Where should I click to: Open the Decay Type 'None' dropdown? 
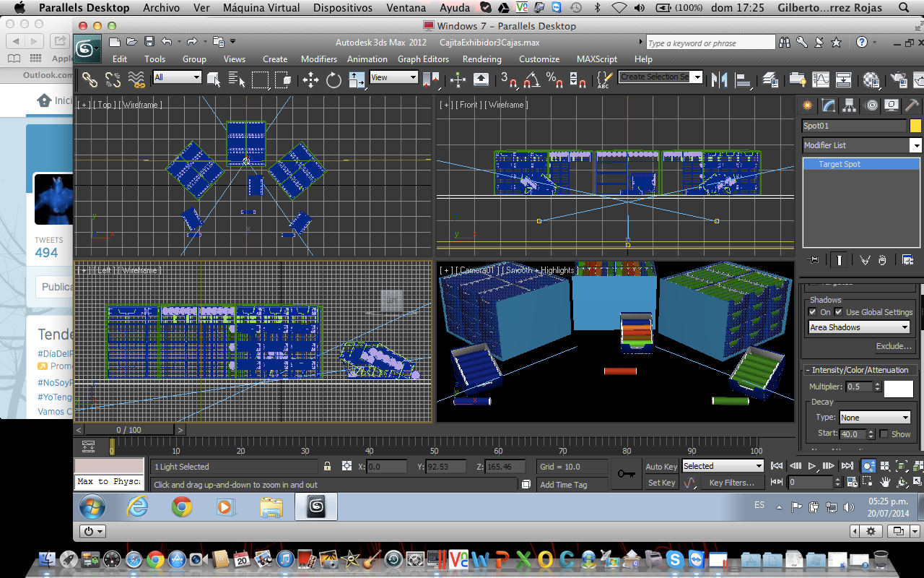pos(874,417)
